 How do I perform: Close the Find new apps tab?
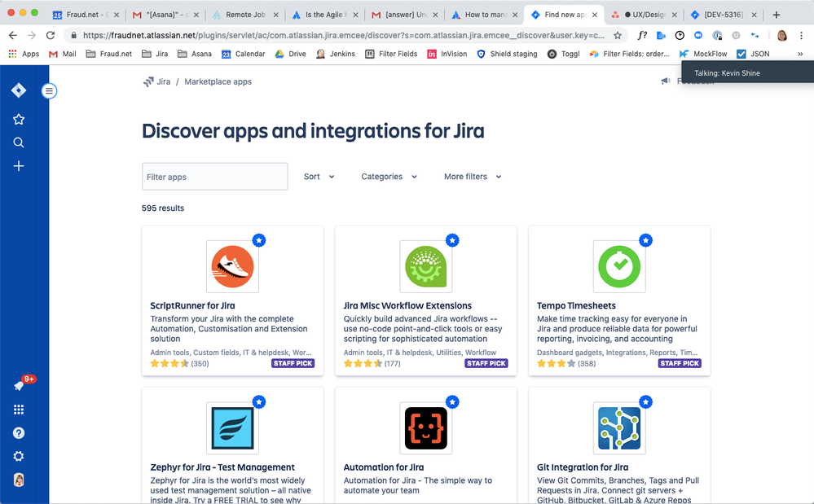pyautogui.click(x=595, y=15)
